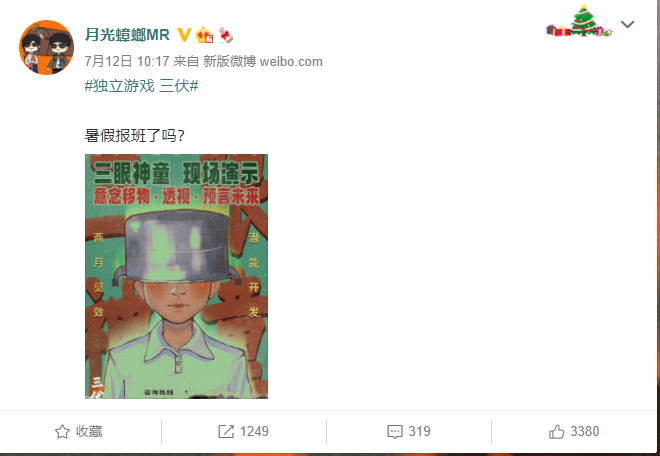Click the post text 暑假报班了吗?
660x456 pixels.
click(x=135, y=136)
